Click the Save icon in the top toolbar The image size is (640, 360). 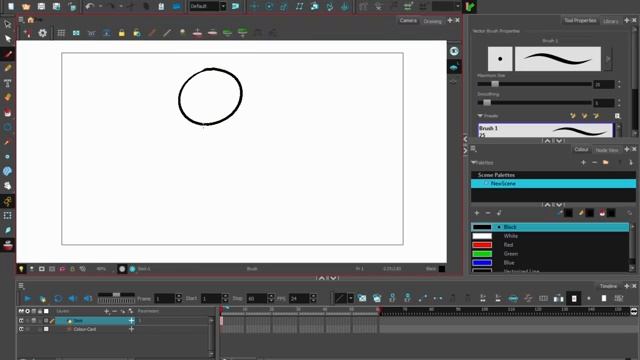[41, 6]
